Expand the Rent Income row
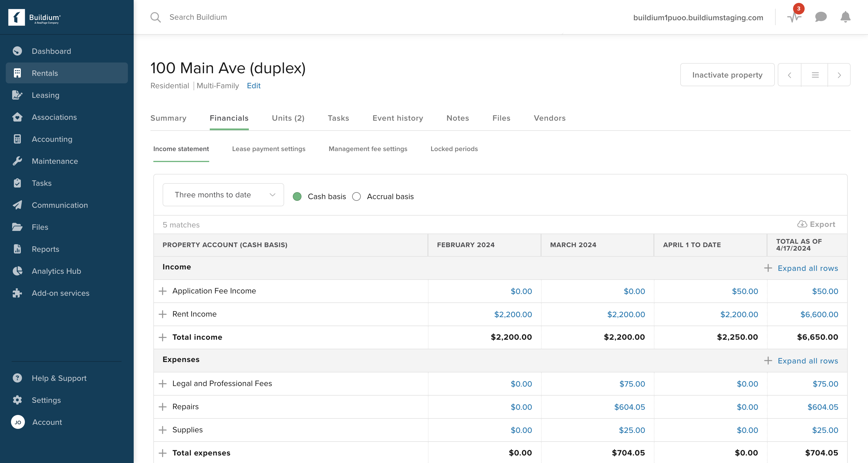The width and height of the screenshot is (868, 463). click(163, 314)
